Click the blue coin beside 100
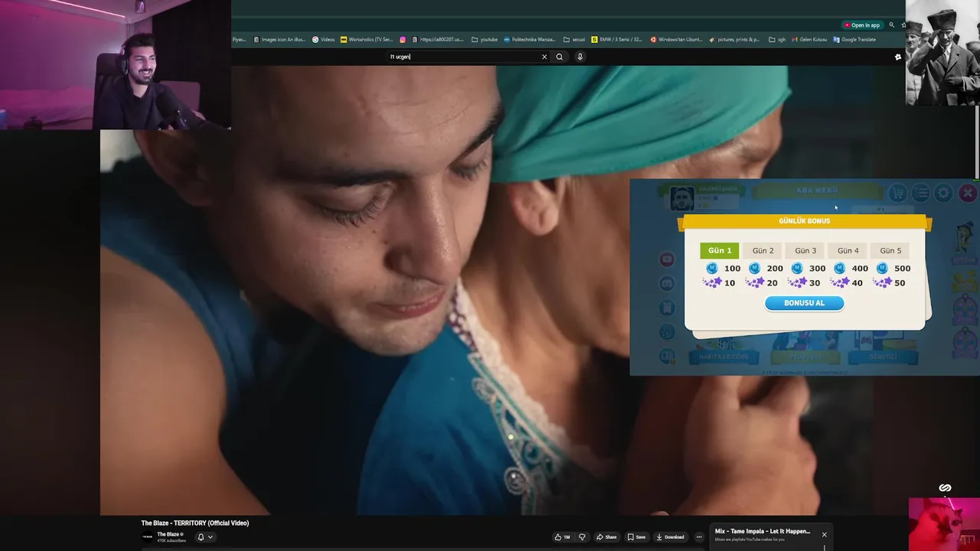 pos(712,268)
